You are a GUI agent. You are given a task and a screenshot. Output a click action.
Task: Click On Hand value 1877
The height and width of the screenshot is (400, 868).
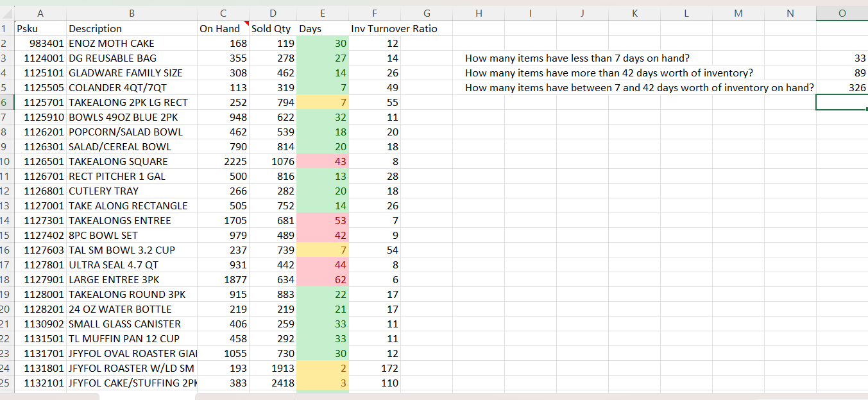tap(223, 279)
